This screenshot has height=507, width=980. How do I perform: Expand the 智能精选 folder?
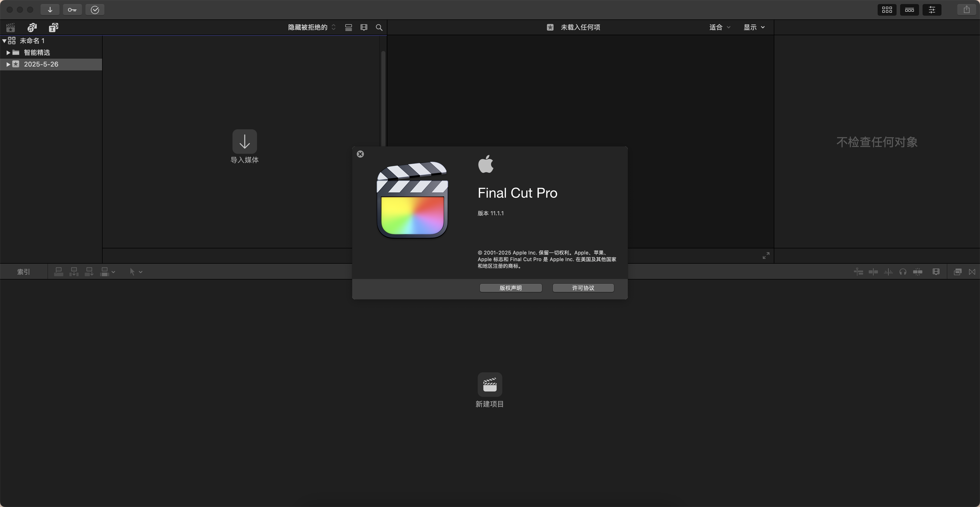(x=8, y=53)
